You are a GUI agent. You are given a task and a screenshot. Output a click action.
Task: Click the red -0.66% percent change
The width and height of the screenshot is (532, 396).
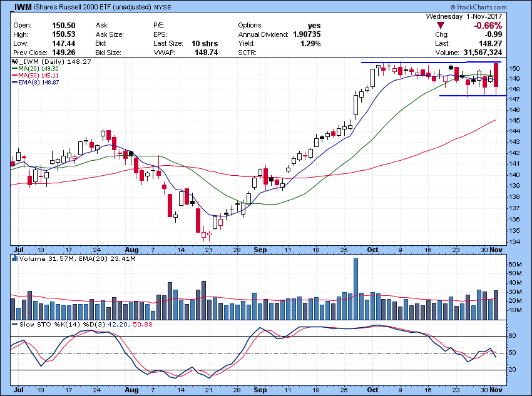pyautogui.click(x=488, y=26)
